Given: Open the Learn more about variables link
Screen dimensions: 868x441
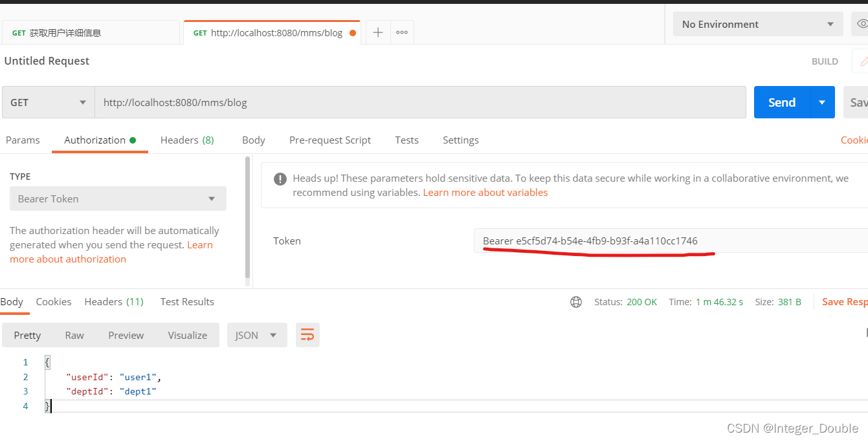Looking at the screenshot, I should (485, 192).
